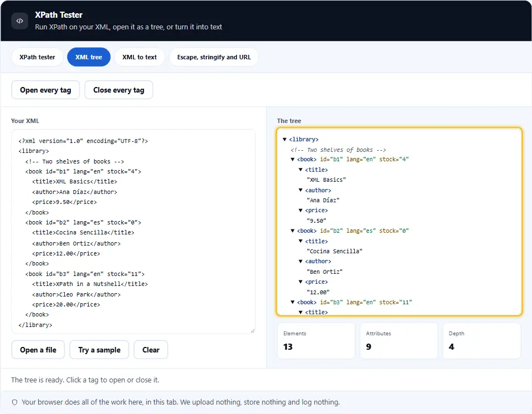Collapse the book b2 node triangle

(x=293, y=231)
